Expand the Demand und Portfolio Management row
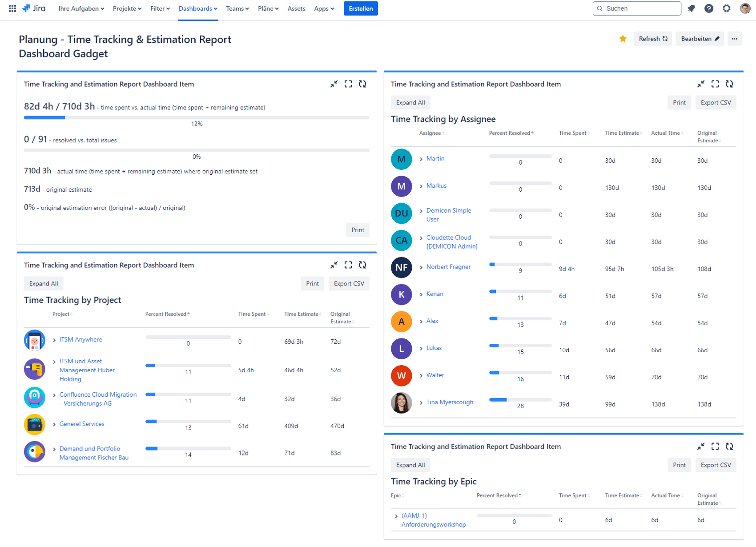756x547 pixels. 54,450
